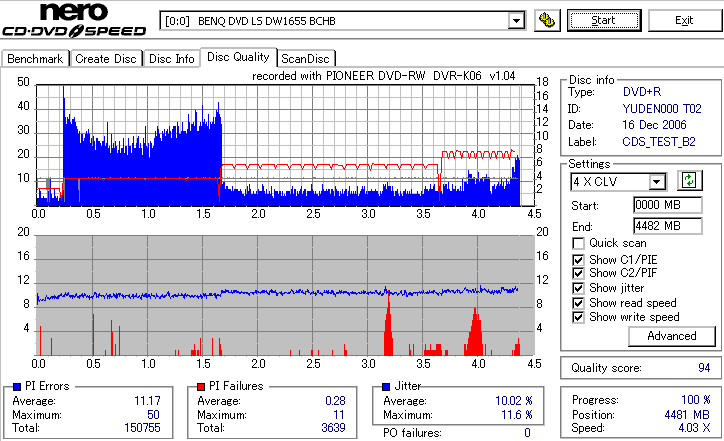Click the Position value 4481 MB
Viewport: 724px width, 441px height.
coord(687,415)
